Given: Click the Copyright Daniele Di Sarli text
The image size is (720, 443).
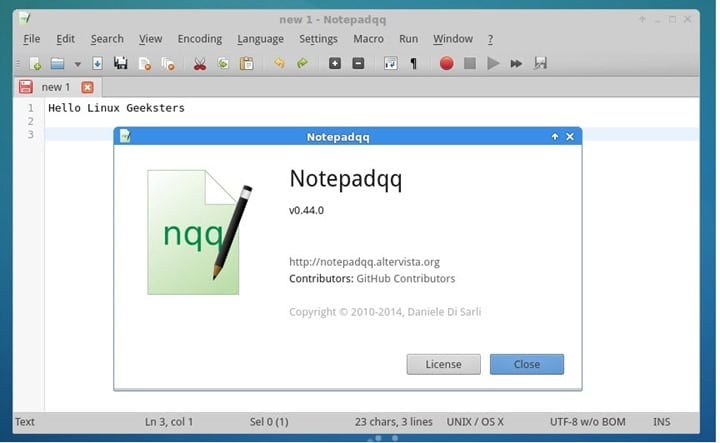Looking at the screenshot, I should coord(385,312).
